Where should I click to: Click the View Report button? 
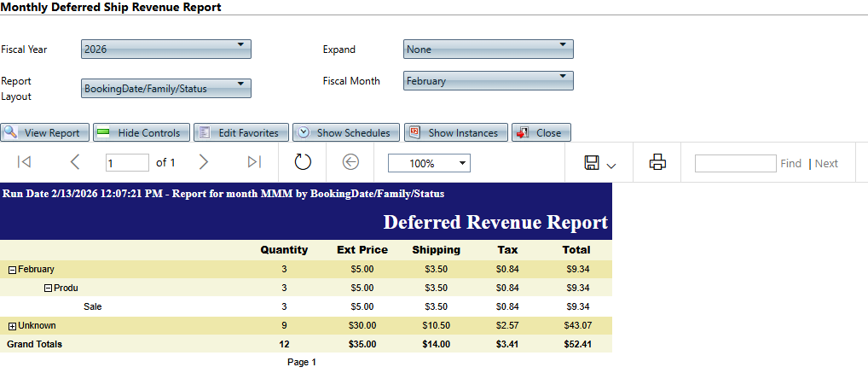[x=45, y=133]
